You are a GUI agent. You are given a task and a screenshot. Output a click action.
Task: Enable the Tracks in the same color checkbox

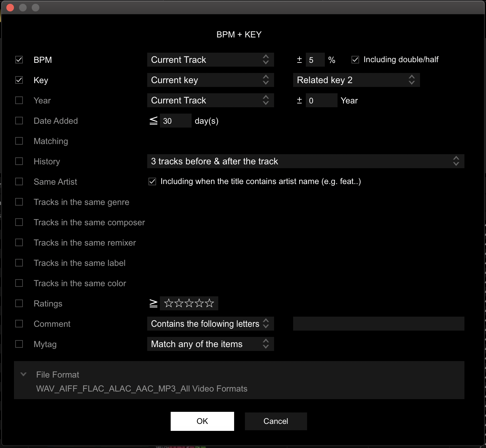19,283
